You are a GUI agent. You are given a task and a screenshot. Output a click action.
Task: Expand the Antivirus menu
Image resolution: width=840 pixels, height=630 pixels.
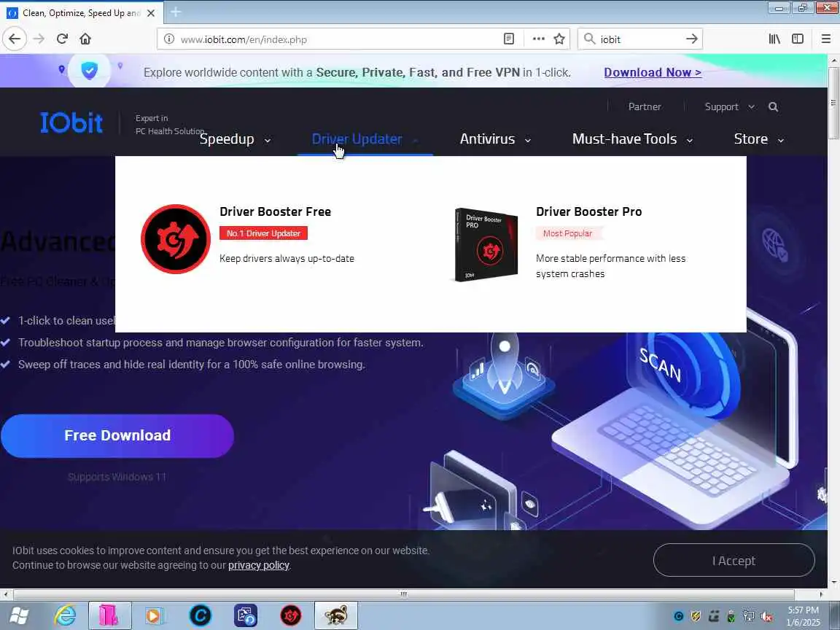point(495,139)
